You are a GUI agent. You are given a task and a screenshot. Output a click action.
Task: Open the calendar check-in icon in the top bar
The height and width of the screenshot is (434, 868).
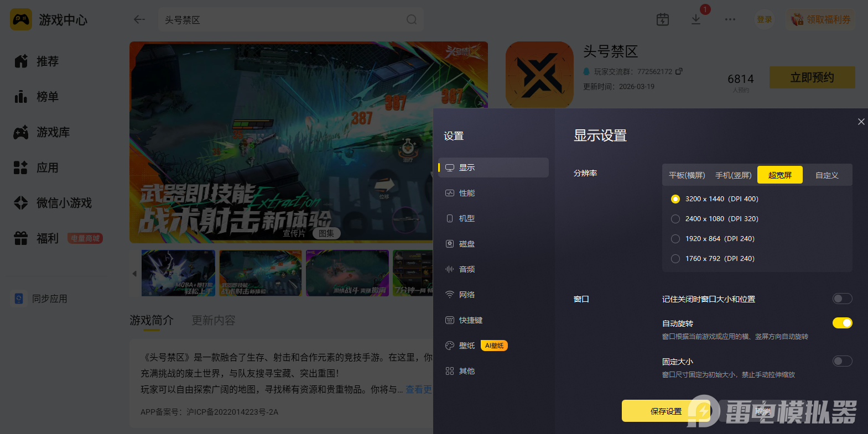[663, 19]
